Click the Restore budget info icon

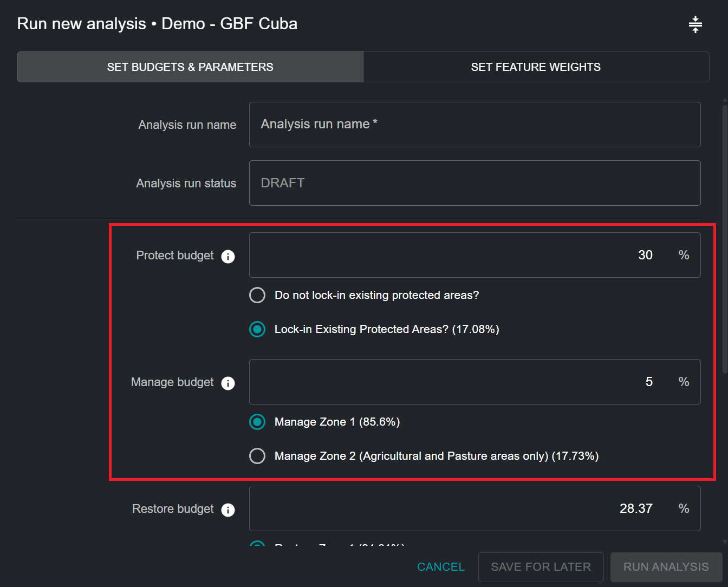228,510
